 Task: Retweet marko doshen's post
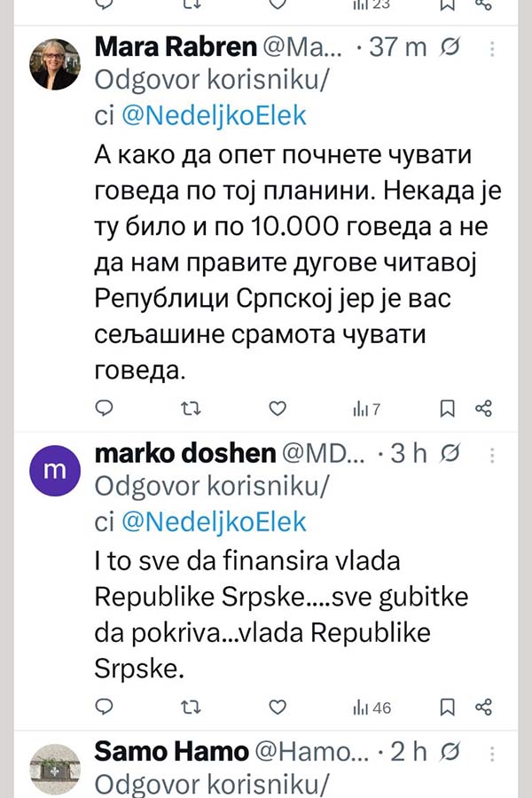[191, 707]
